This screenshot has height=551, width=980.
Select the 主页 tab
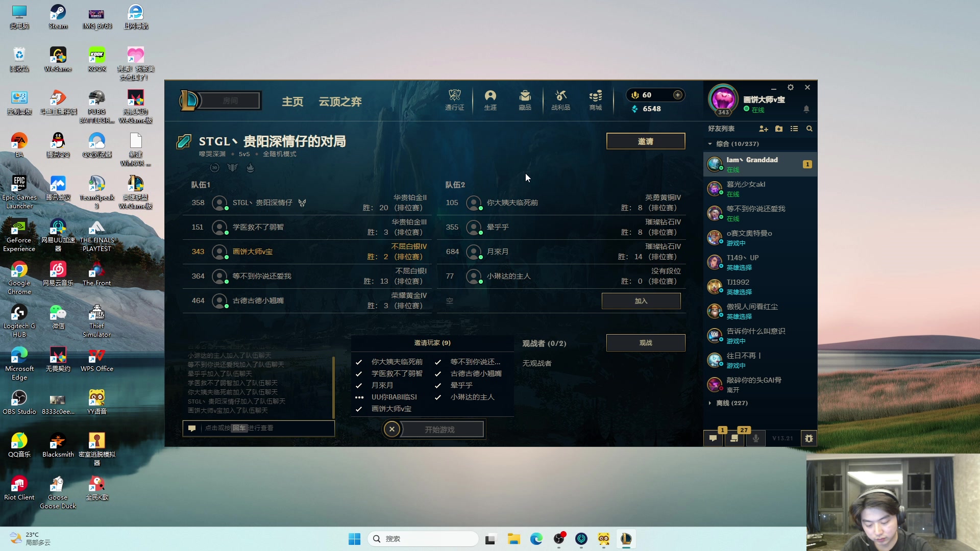coord(292,102)
